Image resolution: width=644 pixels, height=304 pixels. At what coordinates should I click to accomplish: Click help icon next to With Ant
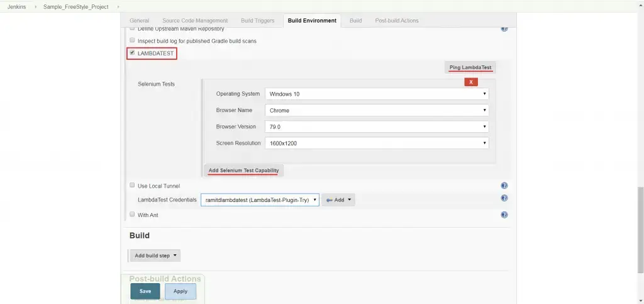[504, 215]
